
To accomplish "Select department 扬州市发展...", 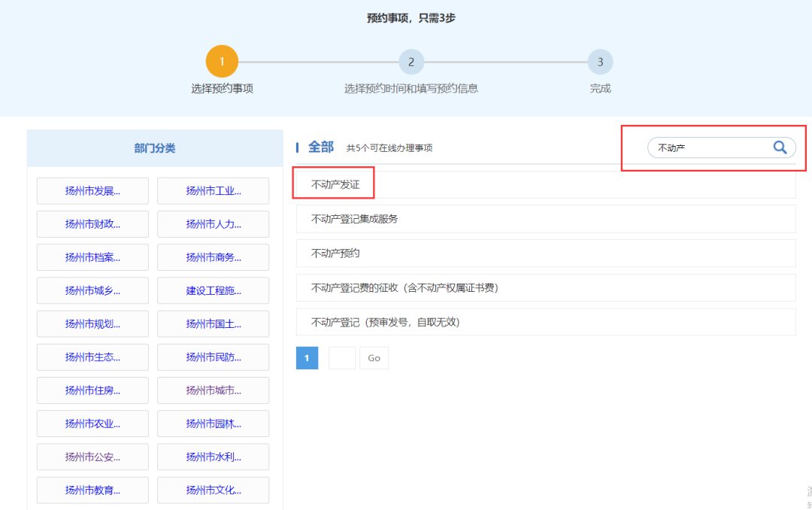I will click(92, 191).
